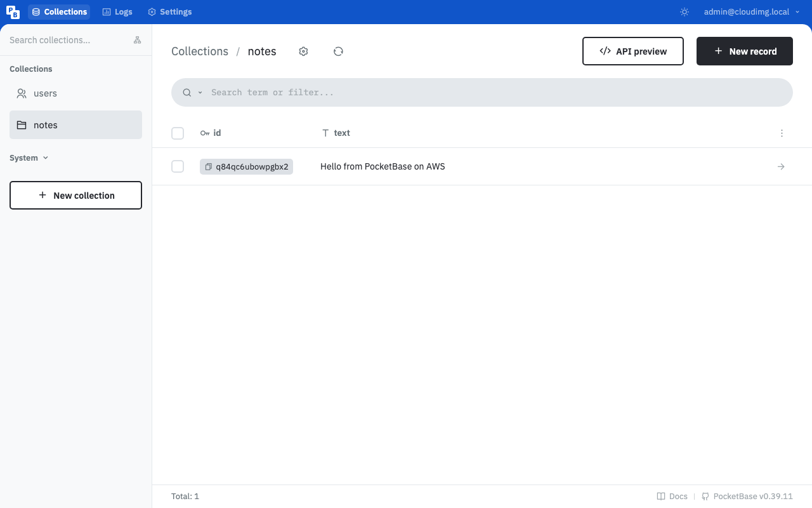Expand the System collections group

click(x=29, y=157)
